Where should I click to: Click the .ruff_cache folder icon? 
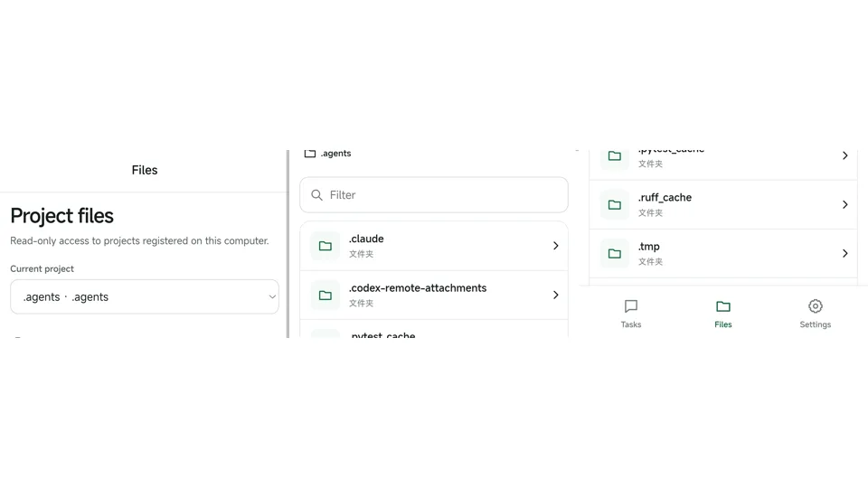(615, 205)
